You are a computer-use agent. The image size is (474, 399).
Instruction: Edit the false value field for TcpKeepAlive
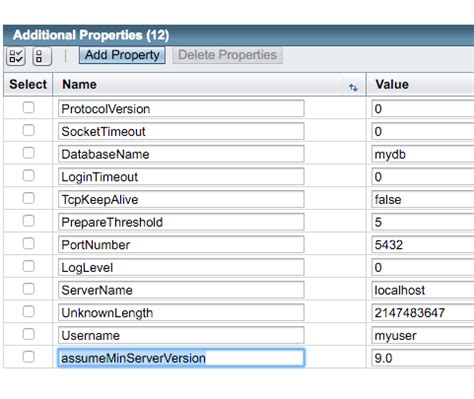[423, 199]
